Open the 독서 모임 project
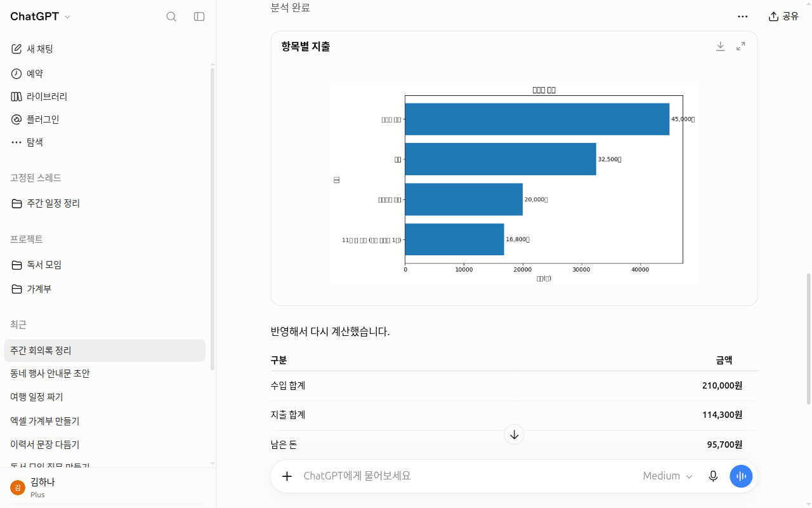 pyautogui.click(x=105, y=265)
